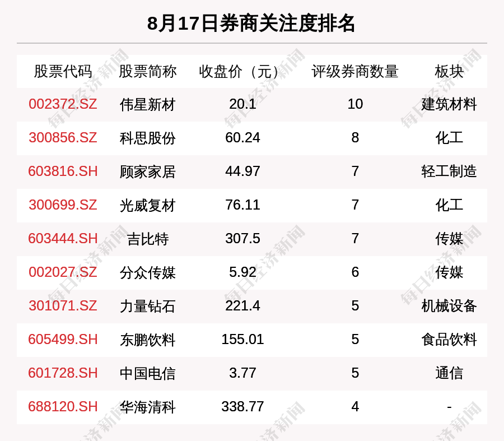Select the stock name 中国电信
Image resolution: width=504 pixels, height=441 pixels.
pos(147,373)
